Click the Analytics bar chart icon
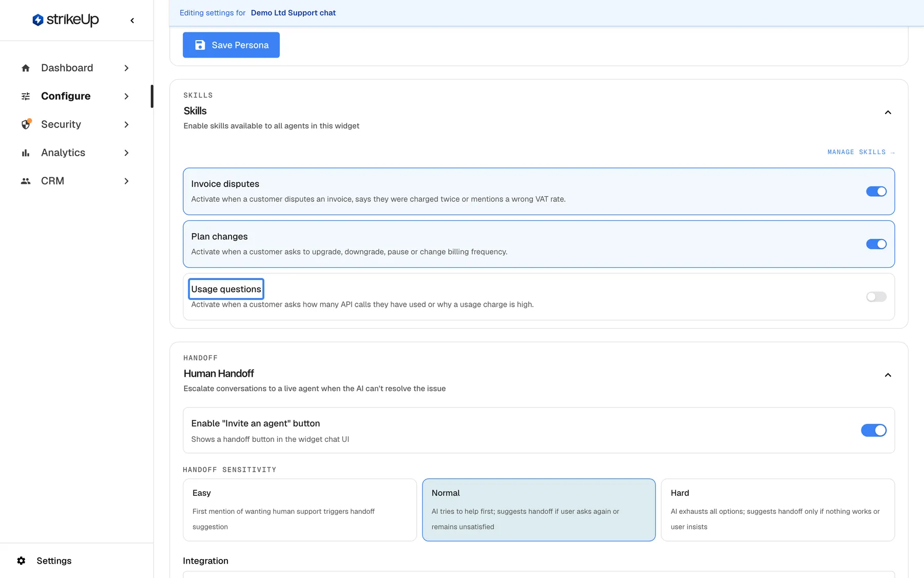924x578 pixels. point(26,153)
